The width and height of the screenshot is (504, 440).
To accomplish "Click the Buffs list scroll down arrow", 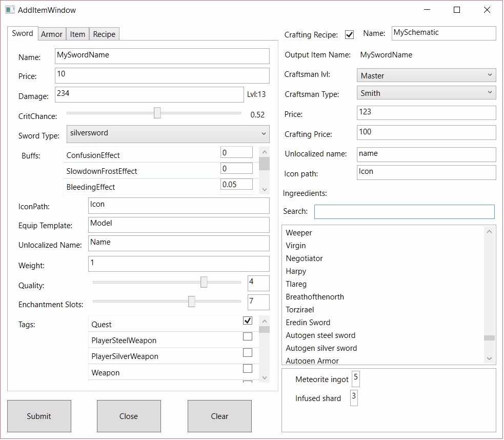I will [x=264, y=189].
